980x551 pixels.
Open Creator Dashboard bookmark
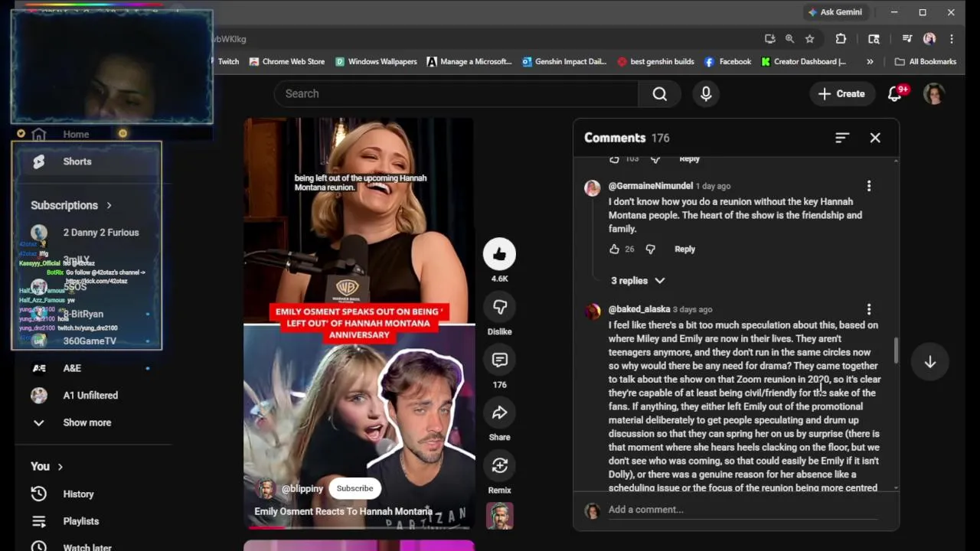click(803, 61)
